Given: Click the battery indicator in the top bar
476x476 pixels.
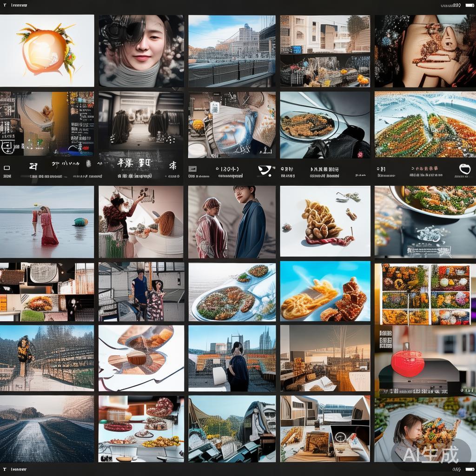Looking at the screenshot, I should (469, 6).
